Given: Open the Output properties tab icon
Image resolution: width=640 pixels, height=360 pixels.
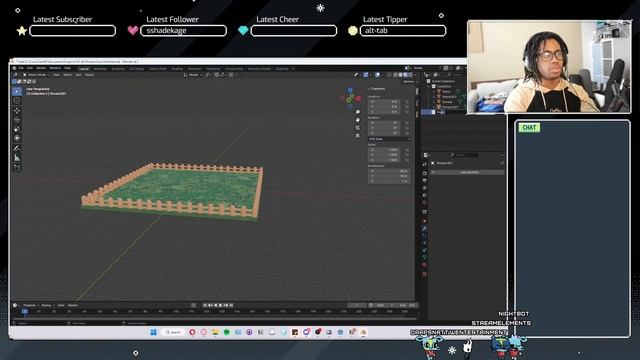Looking at the screenshot, I should (x=424, y=180).
